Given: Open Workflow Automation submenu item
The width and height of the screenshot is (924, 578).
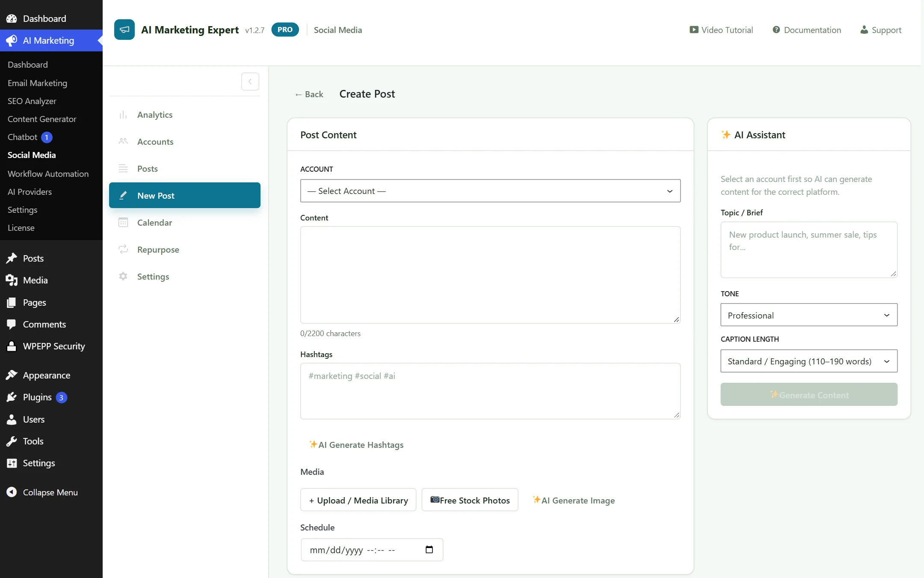Looking at the screenshot, I should [48, 174].
